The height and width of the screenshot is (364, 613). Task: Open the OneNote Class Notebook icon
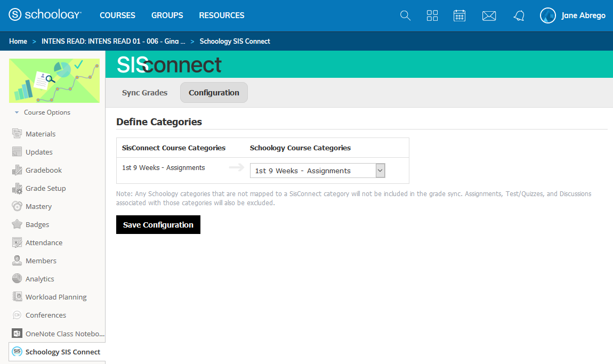[16, 333]
